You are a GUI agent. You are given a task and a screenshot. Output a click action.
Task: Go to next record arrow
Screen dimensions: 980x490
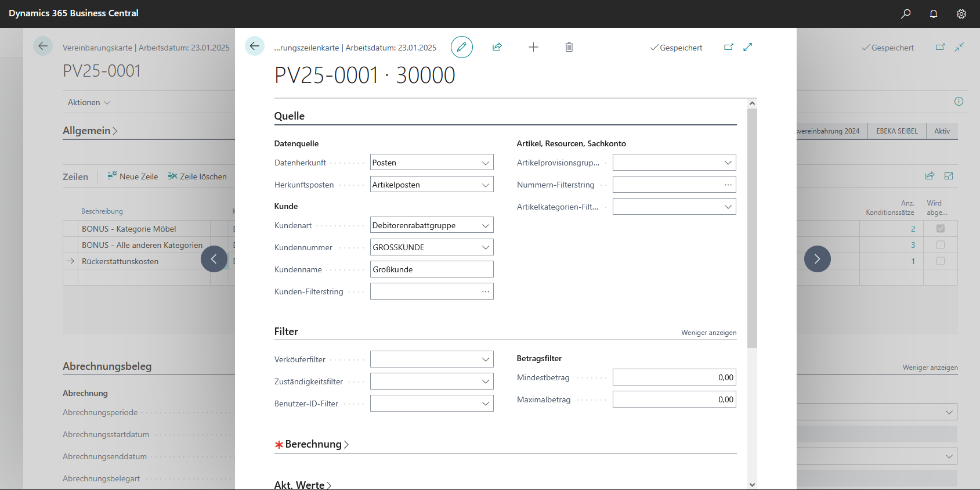tap(817, 259)
